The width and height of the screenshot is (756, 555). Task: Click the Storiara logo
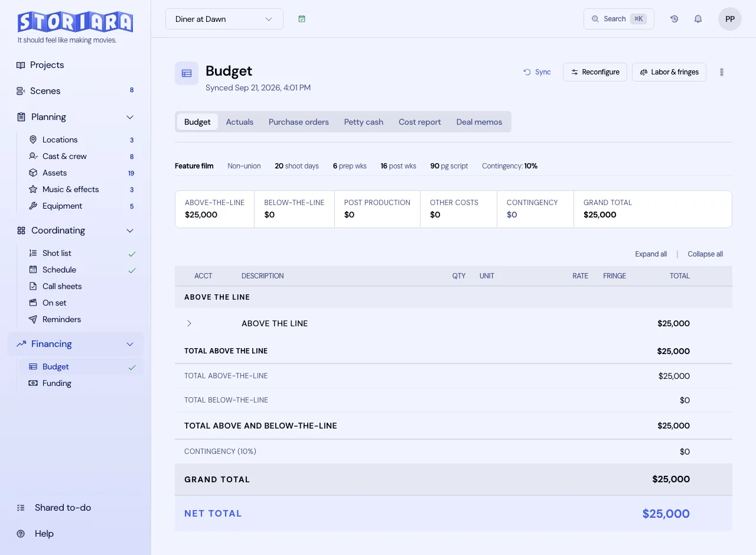coord(76,22)
